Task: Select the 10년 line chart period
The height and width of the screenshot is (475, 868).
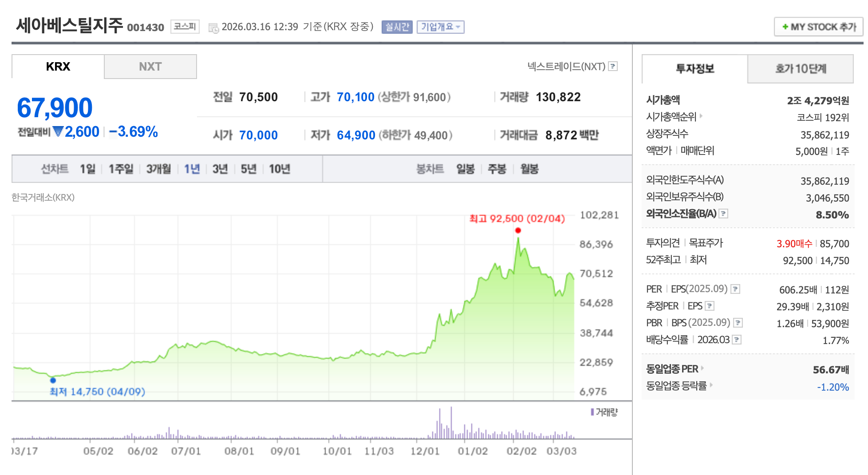Action: tap(280, 169)
